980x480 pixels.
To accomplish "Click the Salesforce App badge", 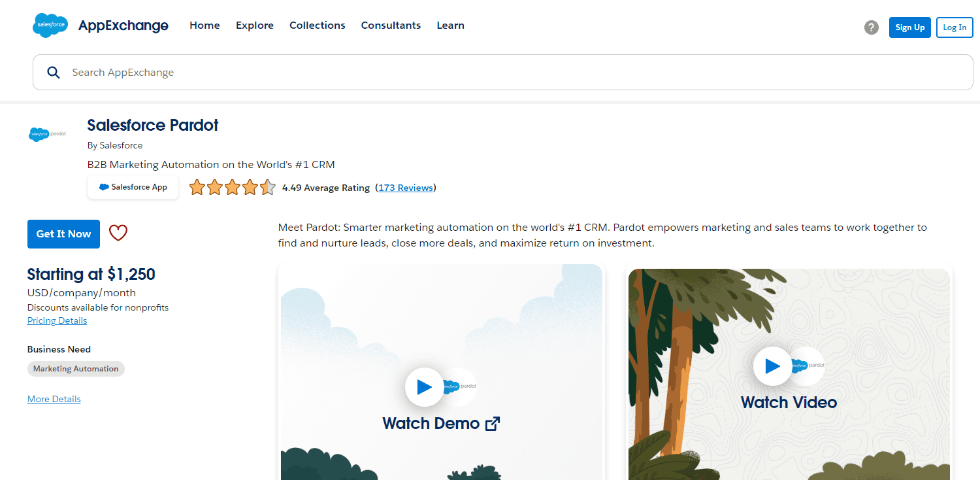I will [x=133, y=187].
